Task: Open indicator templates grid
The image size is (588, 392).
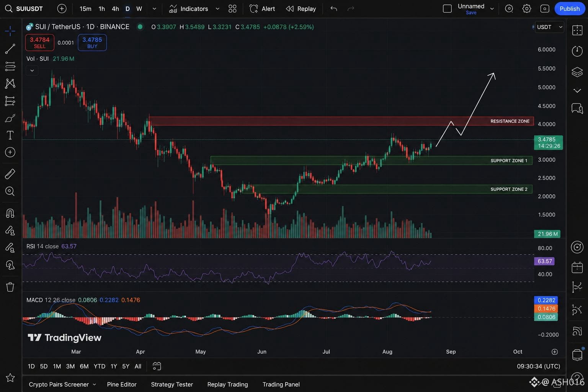Action: [232, 9]
